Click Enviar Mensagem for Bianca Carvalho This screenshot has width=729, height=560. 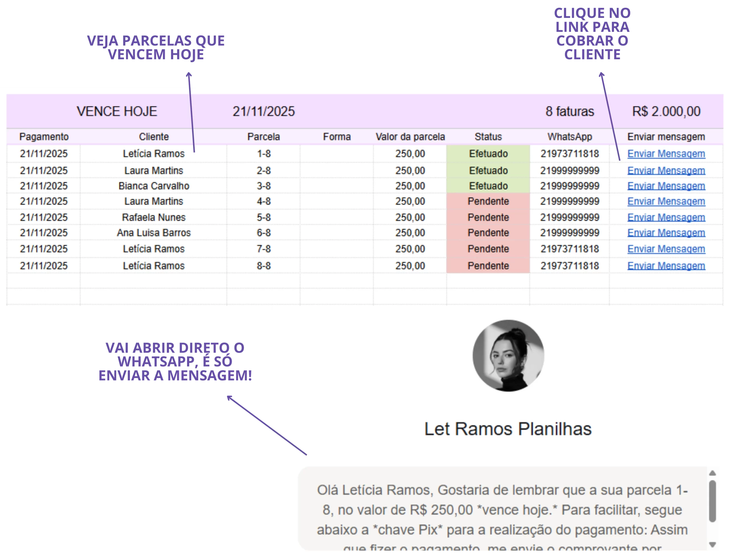coord(666,186)
